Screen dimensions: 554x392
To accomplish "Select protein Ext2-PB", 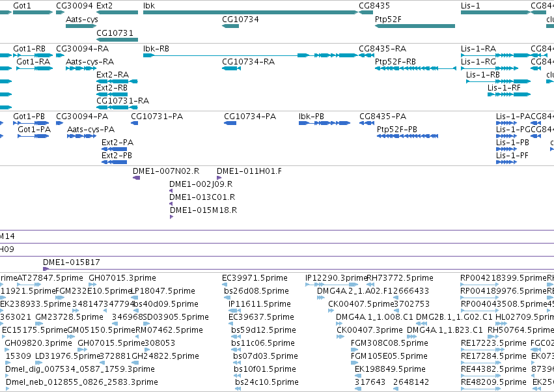I will (x=114, y=162).
